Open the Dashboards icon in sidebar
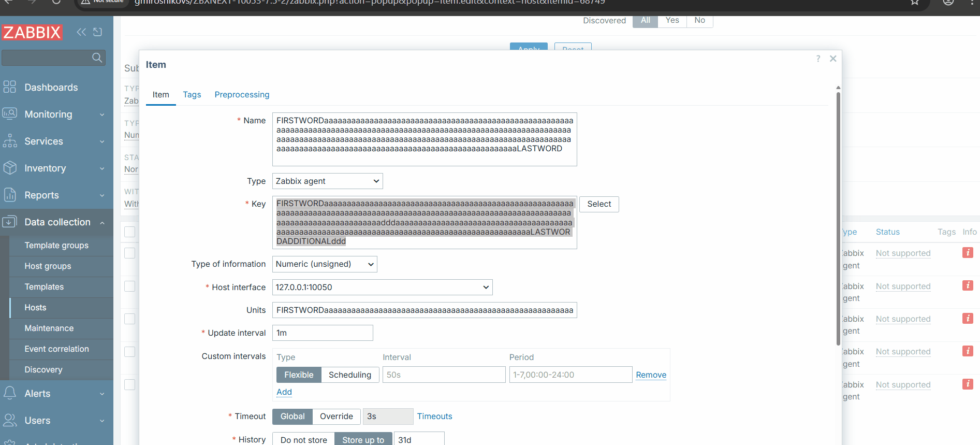Screen dimensions: 980x445 [10, 87]
